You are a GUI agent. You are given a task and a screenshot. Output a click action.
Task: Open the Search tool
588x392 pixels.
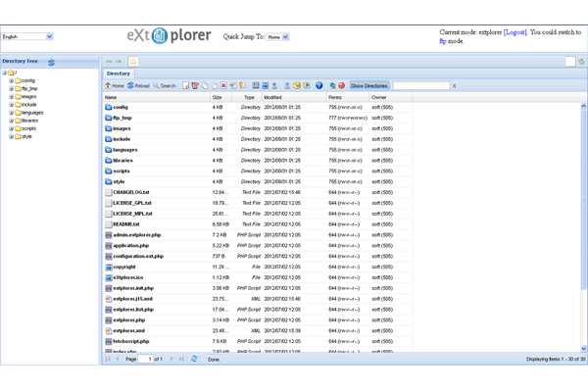165,86
